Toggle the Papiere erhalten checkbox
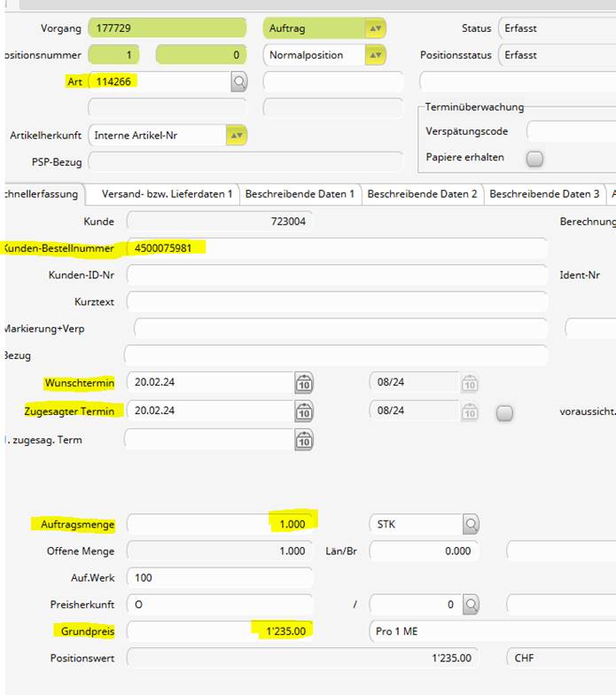The image size is (616, 696). 534,159
